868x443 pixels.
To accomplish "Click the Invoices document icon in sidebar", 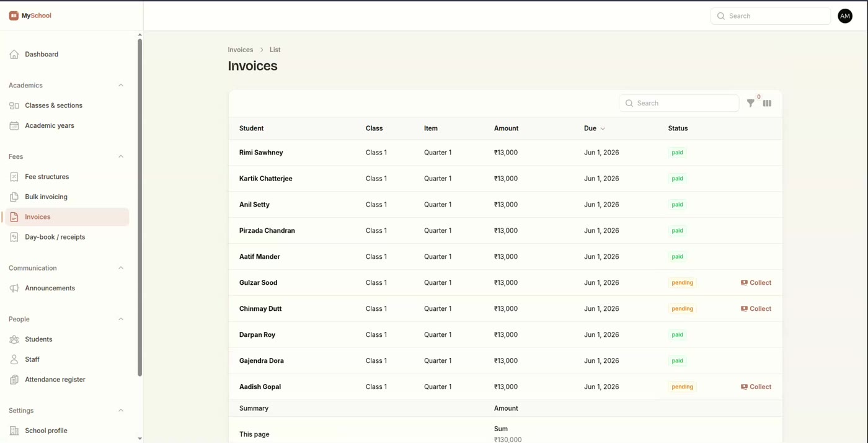I will pos(14,217).
